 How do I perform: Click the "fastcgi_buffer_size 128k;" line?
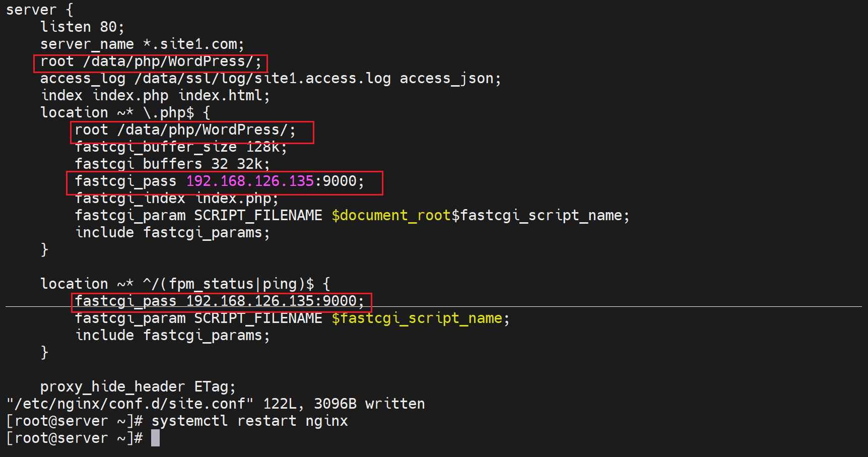coord(180,147)
